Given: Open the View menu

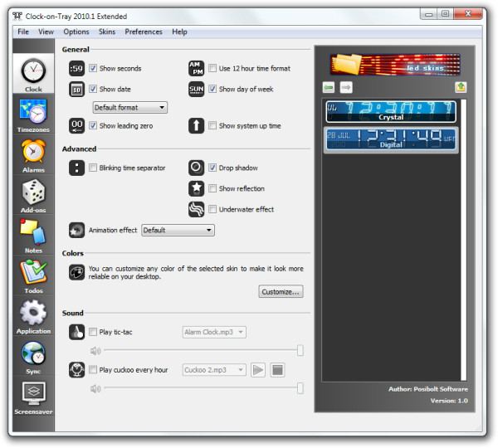Looking at the screenshot, I should (46, 32).
